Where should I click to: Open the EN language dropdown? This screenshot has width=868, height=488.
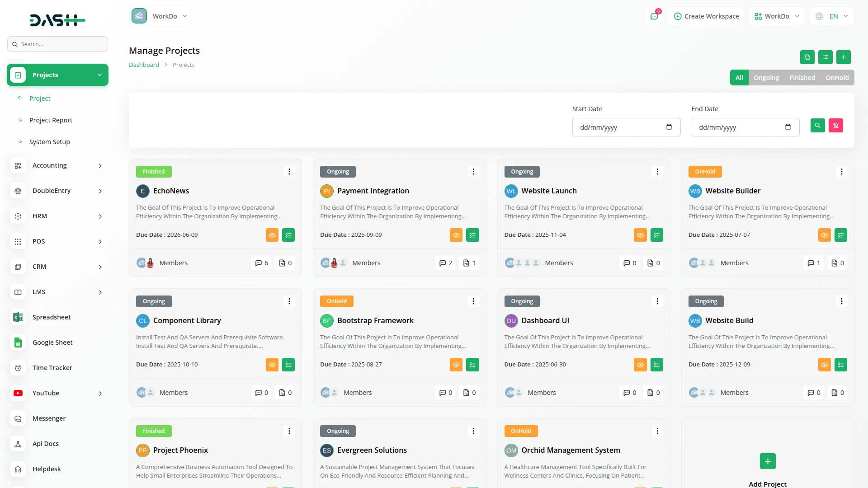click(833, 16)
